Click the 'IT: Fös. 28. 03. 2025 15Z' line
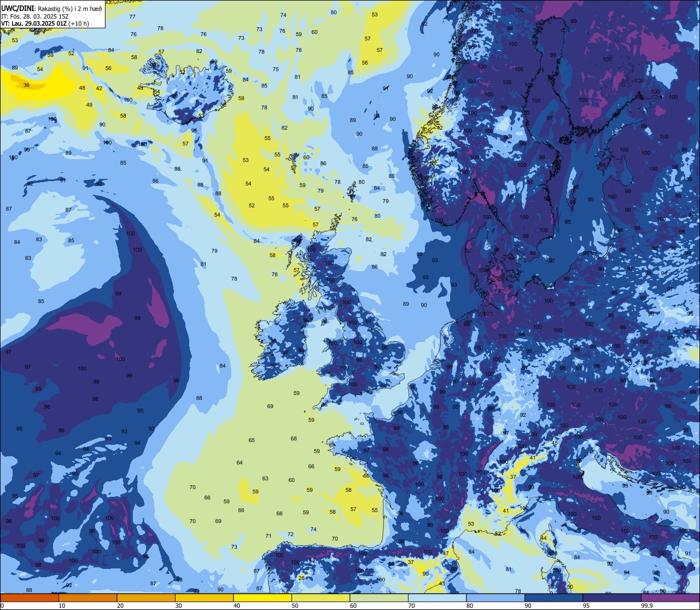The height and width of the screenshot is (610, 700). (x=34, y=16)
